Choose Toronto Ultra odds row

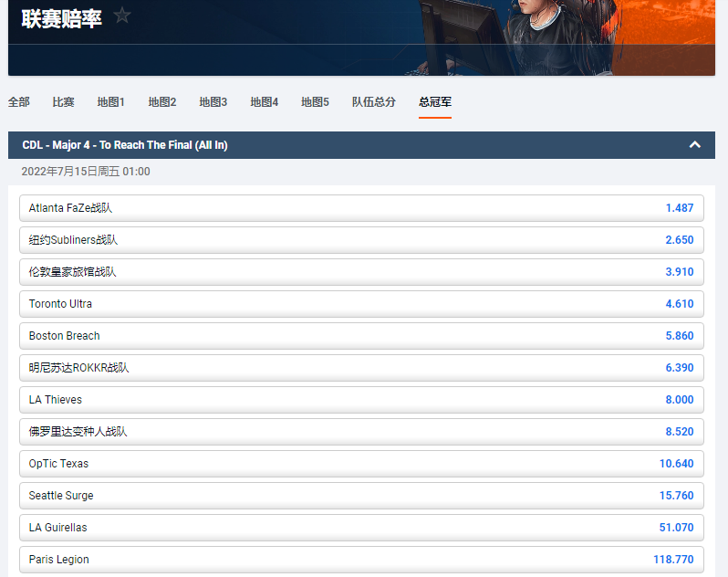(361, 304)
